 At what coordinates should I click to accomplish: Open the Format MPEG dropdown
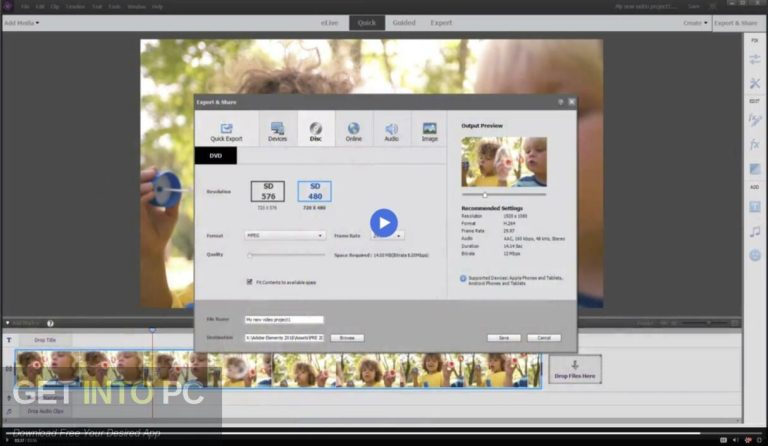point(285,235)
